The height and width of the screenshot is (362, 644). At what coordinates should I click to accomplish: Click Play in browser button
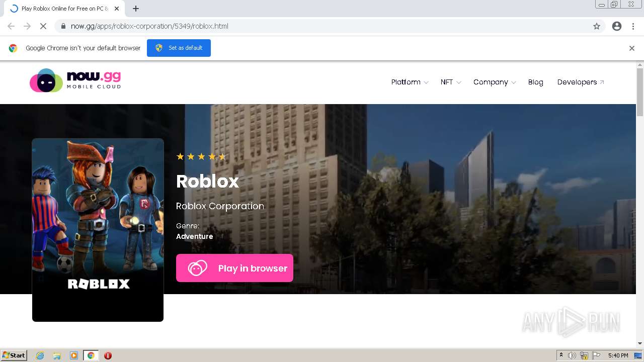coord(234,268)
